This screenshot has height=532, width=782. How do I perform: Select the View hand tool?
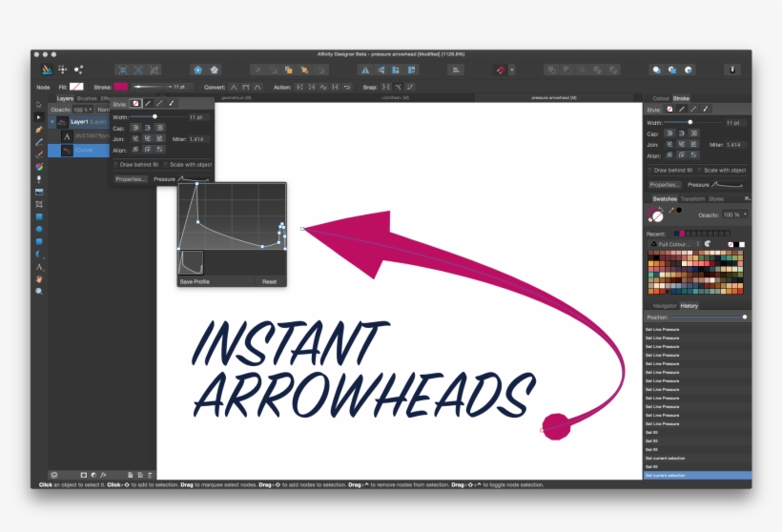pyautogui.click(x=39, y=279)
